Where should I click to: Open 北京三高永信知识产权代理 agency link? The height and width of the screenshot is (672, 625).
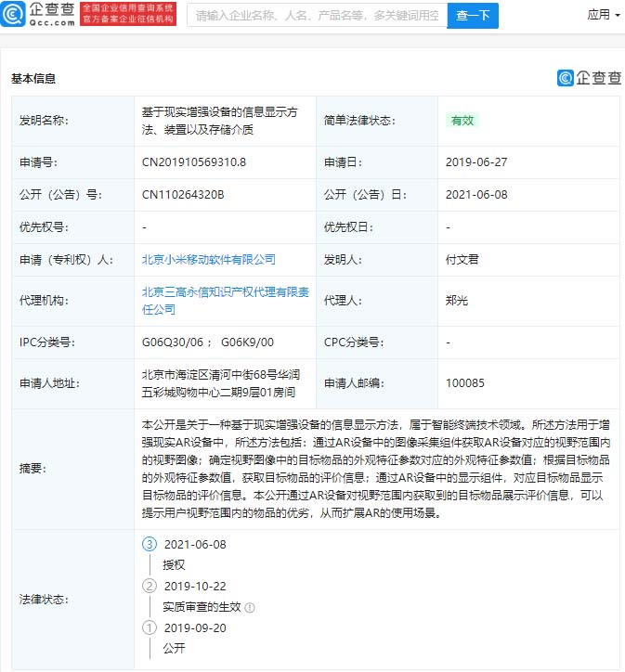(x=226, y=301)
